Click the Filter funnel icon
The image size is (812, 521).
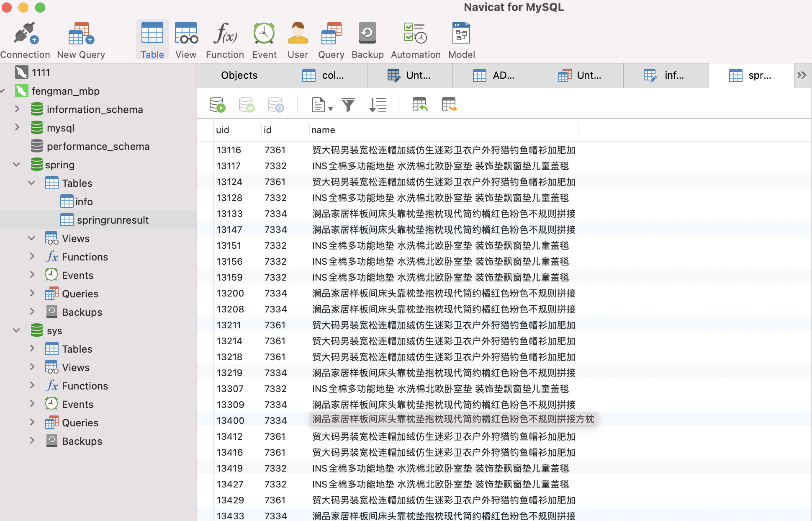348,105
